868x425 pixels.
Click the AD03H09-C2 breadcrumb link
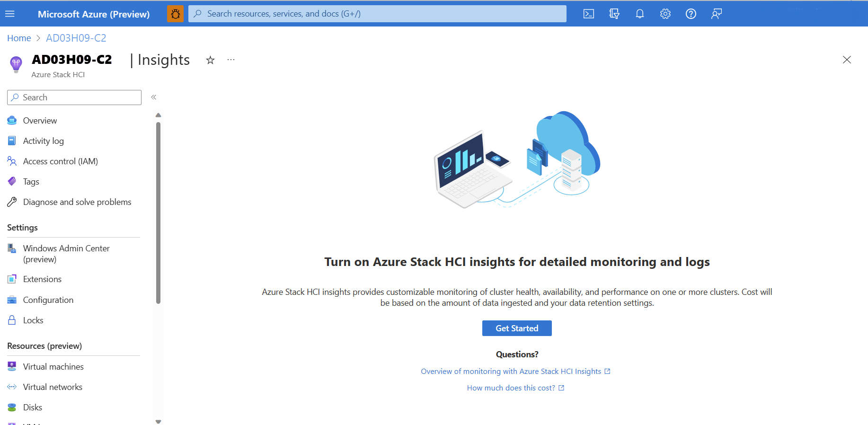tap(76, 38)
